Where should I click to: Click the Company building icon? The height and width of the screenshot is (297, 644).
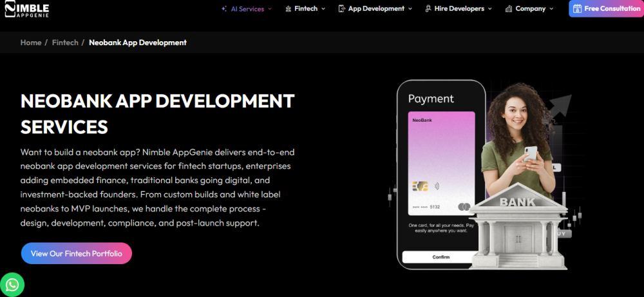pyautogui.click(x=509, y=8)
